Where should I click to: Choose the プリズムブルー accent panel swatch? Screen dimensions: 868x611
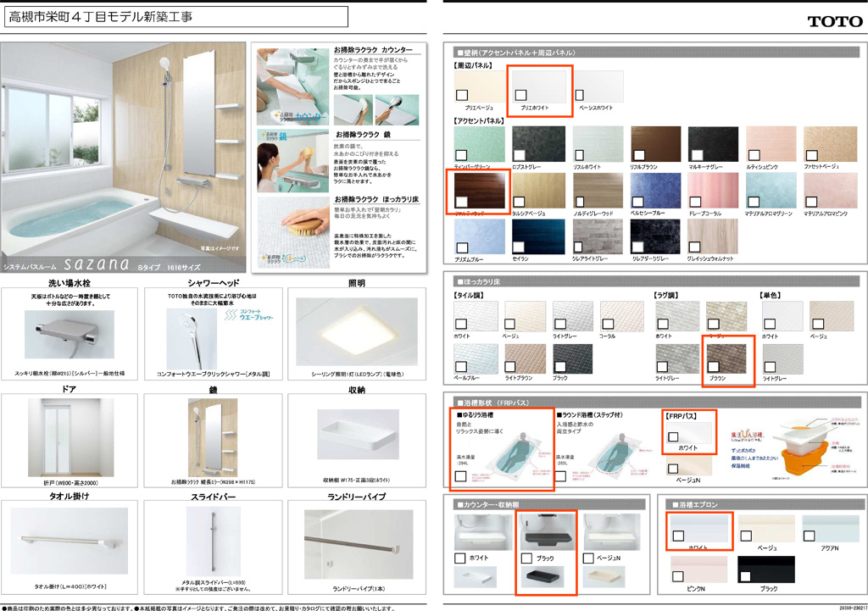tap(480, 236)
